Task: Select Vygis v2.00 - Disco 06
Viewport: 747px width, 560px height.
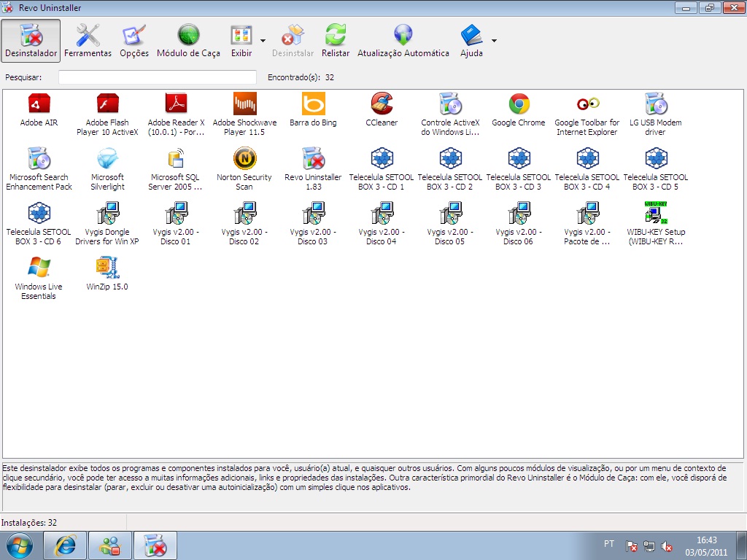Action: (x=519, y=225)
